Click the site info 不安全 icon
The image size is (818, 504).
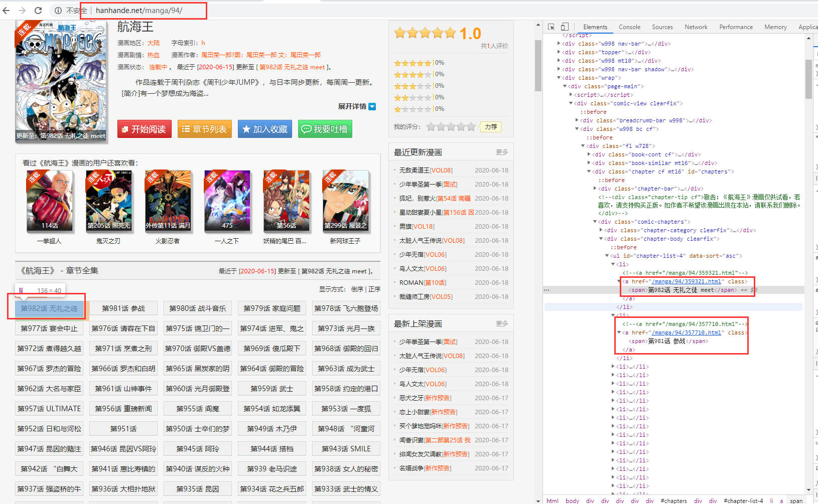(x=58, y=10)
